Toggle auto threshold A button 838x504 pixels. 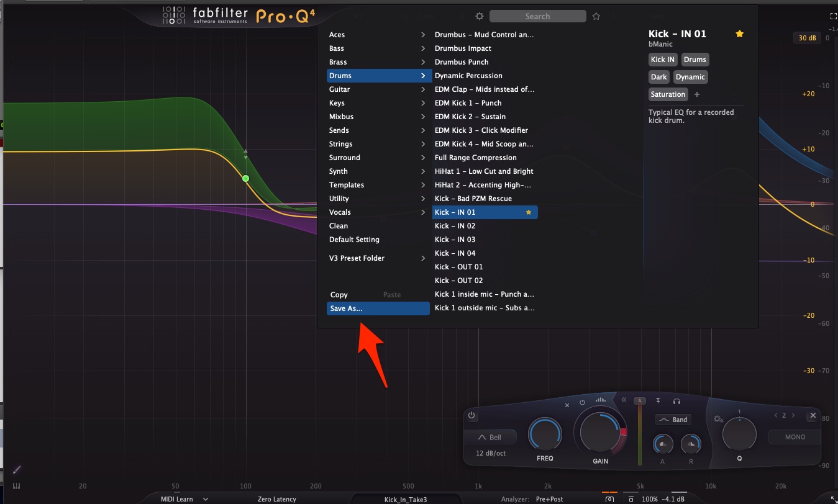click(x=639, y=401)
